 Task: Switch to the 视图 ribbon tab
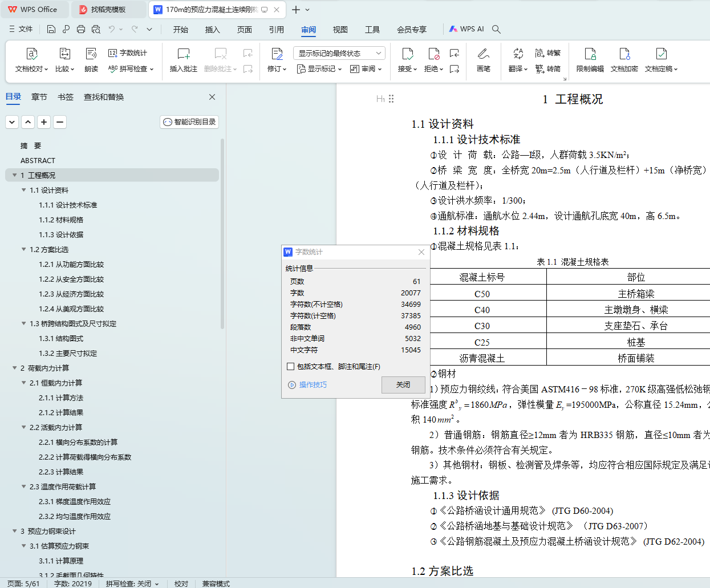click(340, 30)
